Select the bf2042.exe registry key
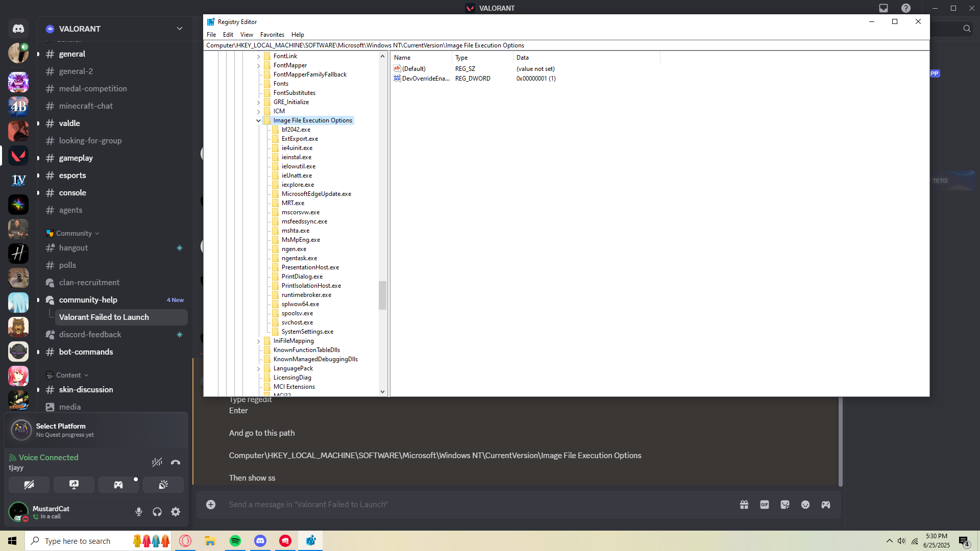 (296, 130)
